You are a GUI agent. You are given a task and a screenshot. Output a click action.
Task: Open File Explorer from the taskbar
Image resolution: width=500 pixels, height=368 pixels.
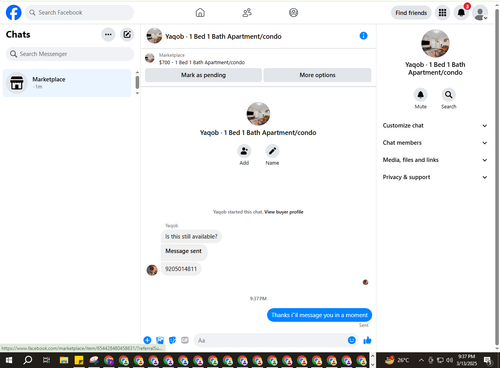(x=64, y=360)
